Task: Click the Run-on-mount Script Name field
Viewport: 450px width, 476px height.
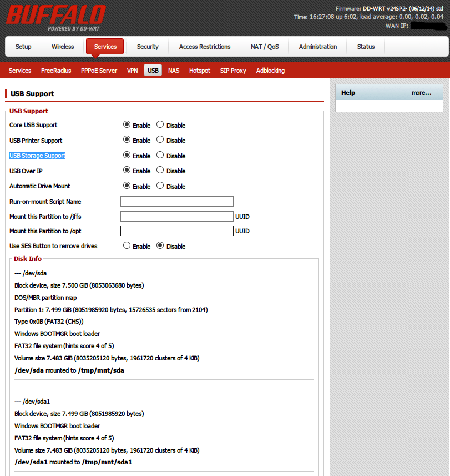Action: 176,202
